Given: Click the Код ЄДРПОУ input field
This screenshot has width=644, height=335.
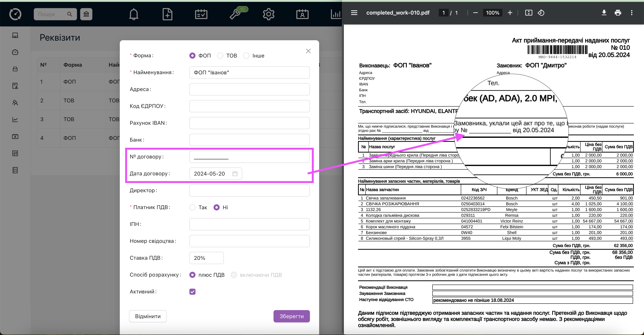Looking at the screenshot, I should point(249,106).
